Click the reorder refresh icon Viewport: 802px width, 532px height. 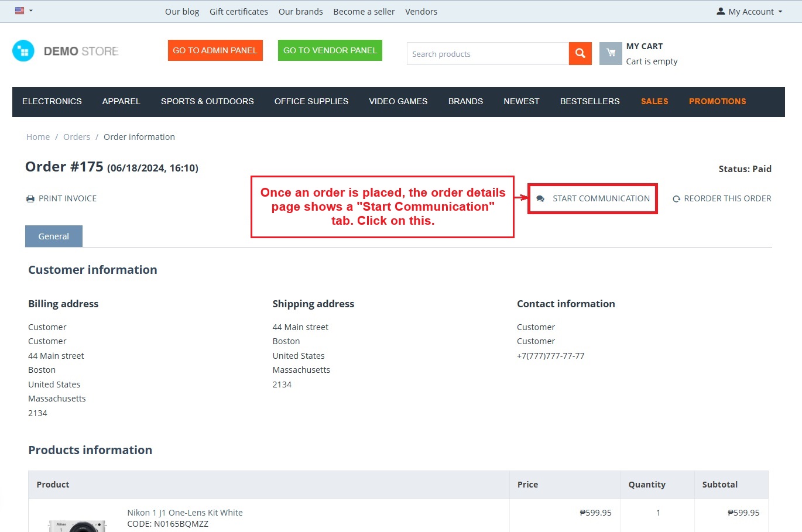click(x=676, y=199)
